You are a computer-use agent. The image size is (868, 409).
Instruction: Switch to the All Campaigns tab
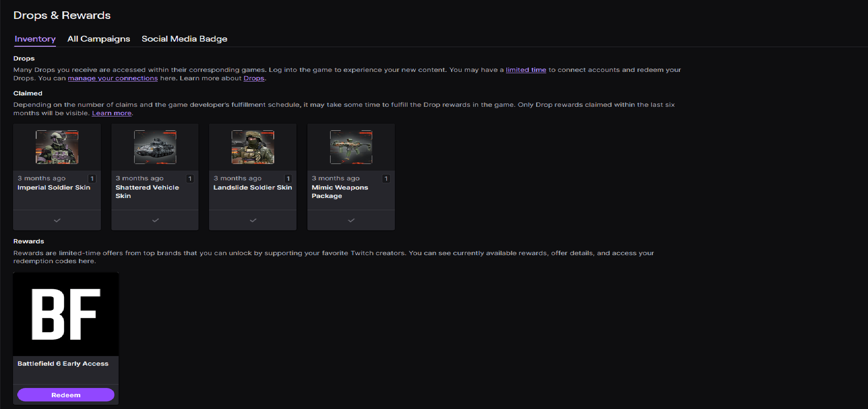pos(99,39)
